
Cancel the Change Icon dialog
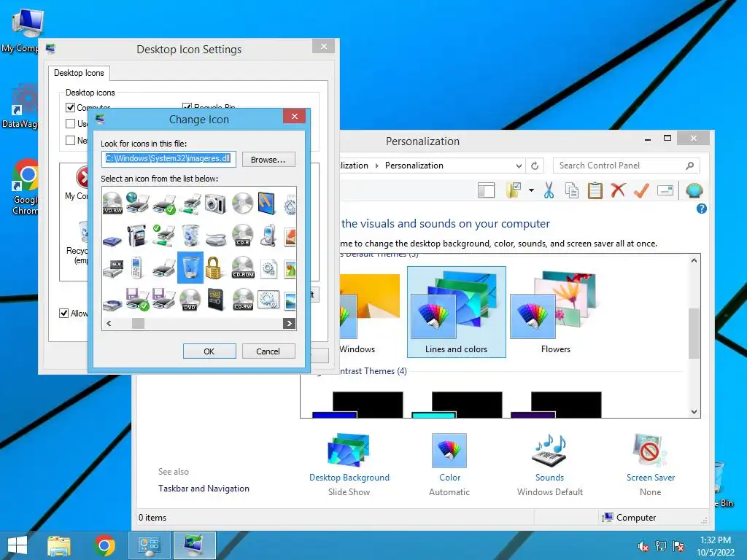pyautogui.click(x=268, y=351)
